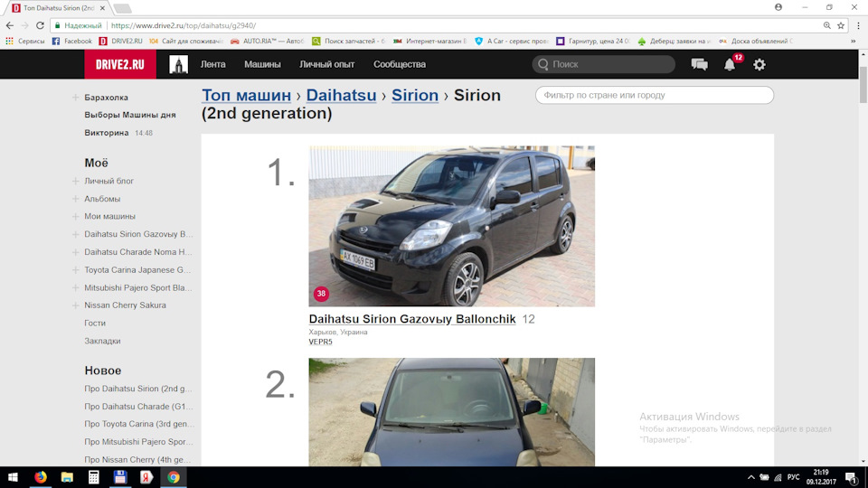Open the messages chat icon
Screen dimensions: 868x488
(x=699, y=64)
